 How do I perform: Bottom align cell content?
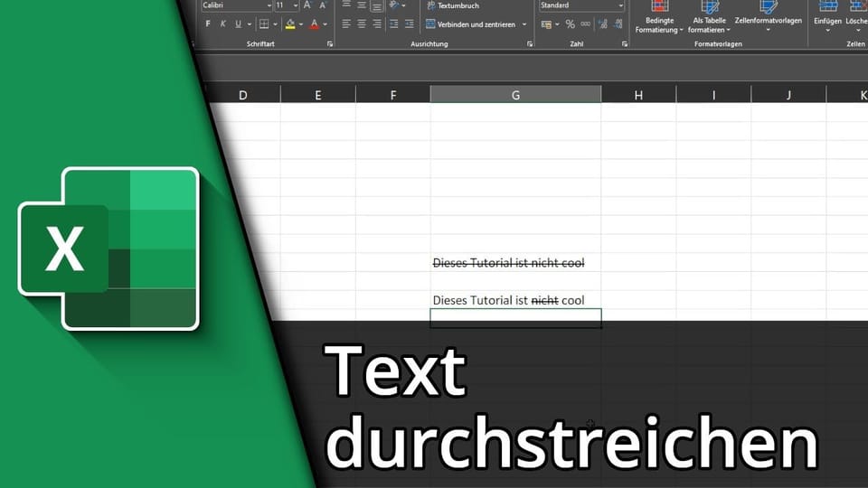click(x=377, y=5)
